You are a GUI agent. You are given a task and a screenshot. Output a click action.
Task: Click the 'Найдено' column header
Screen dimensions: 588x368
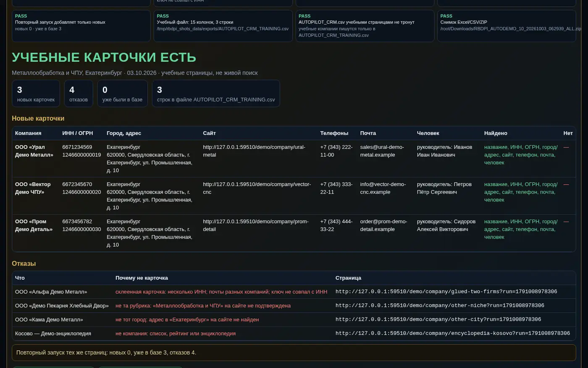496,133
